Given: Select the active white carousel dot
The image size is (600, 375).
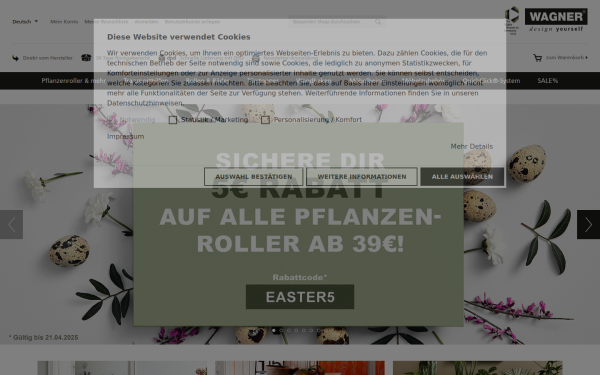Looking at the screenshot, I should (x=274, y=330).
